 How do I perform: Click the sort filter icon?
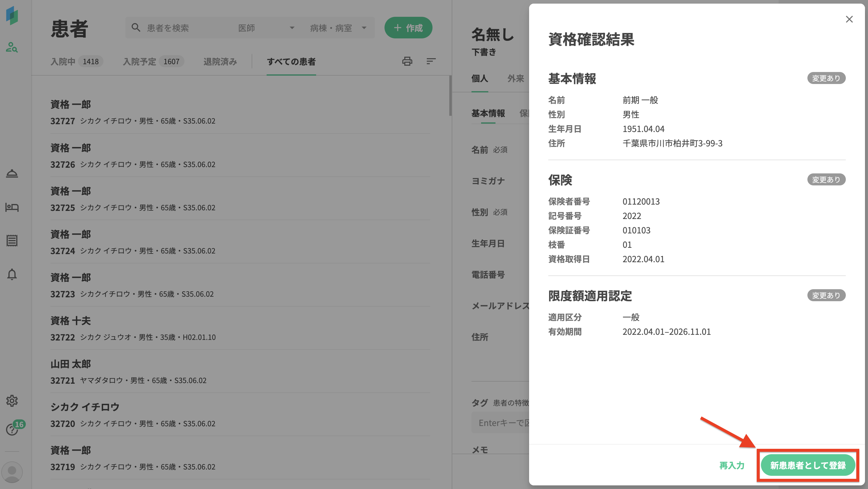tap(431, 61)
